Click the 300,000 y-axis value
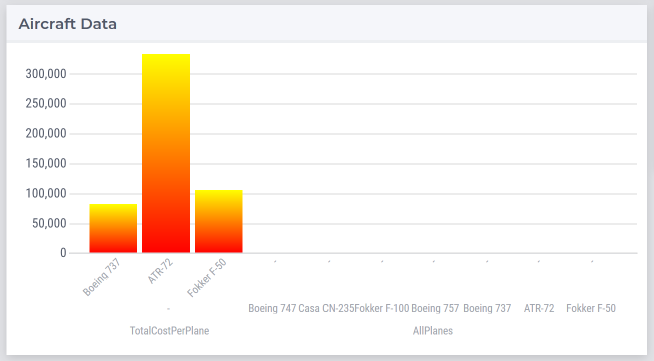This screenshot has width=654, height=361. coord(46,74)
